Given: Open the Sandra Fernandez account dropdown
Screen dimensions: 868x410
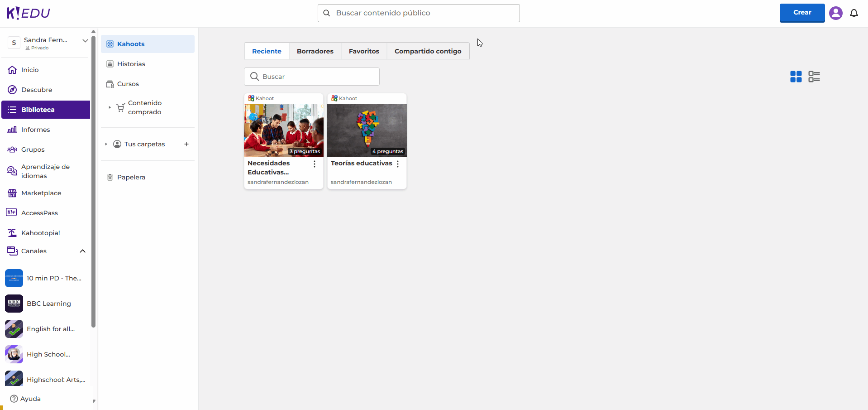Looking at the screenshot, I should click(x=85, y=41).
